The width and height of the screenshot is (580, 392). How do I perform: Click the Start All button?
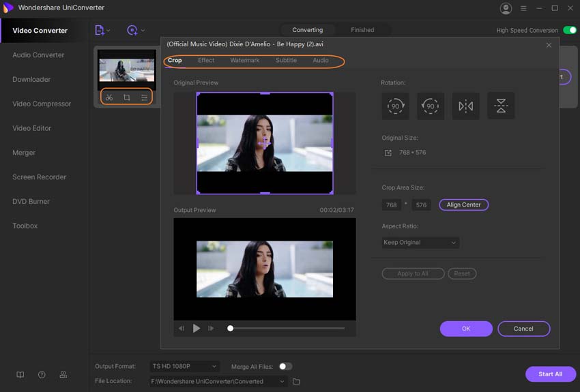[550, 374]
